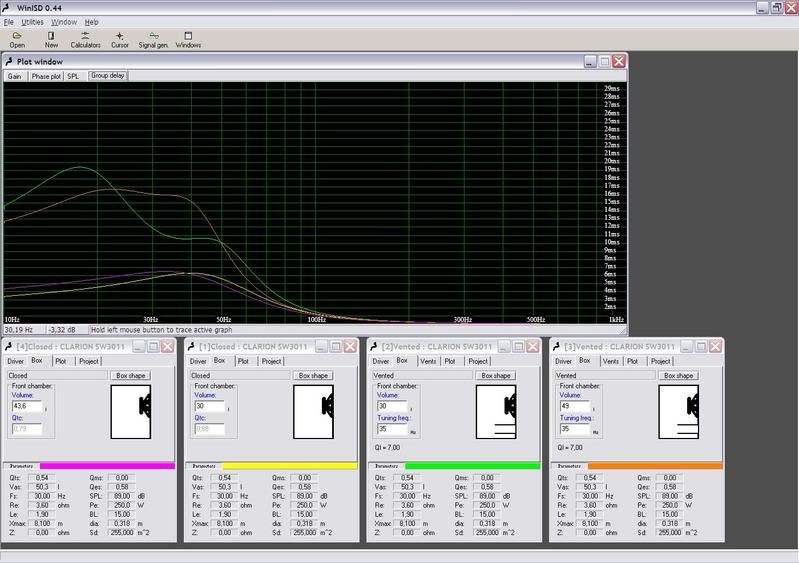Open Project tab in [4]Closed window
Screen dimensions: 799x563
click(89, 361)
